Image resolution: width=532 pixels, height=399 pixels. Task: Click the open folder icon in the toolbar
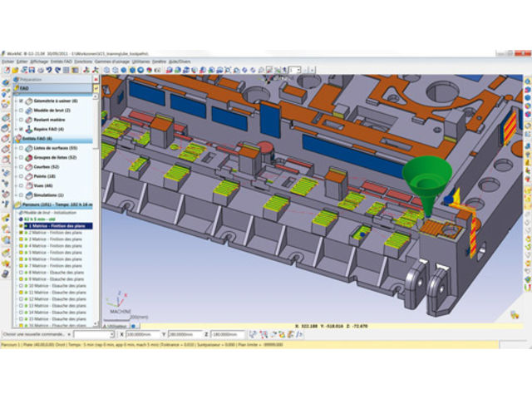pos(14,71)
